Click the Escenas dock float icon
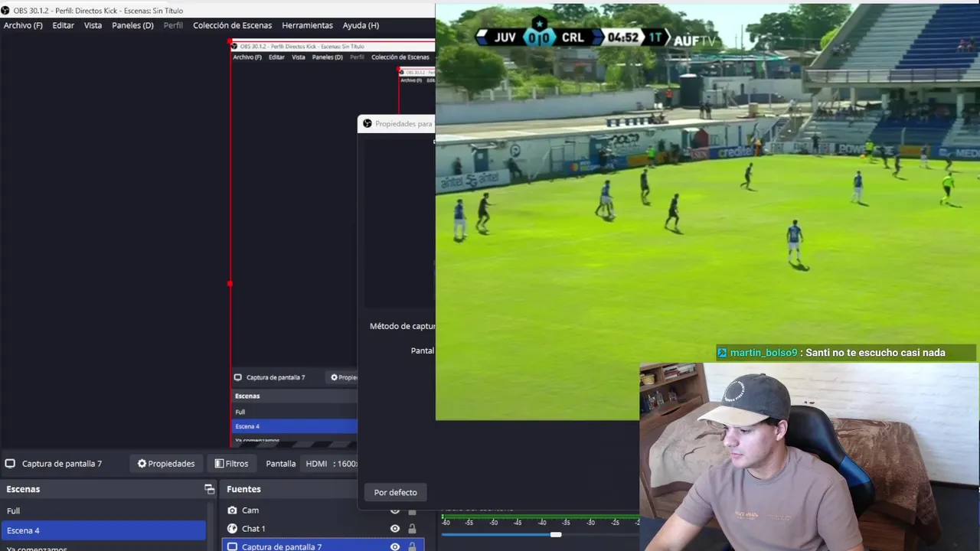The height and width of the screenshot is (551, 980). tap(209, 489)
